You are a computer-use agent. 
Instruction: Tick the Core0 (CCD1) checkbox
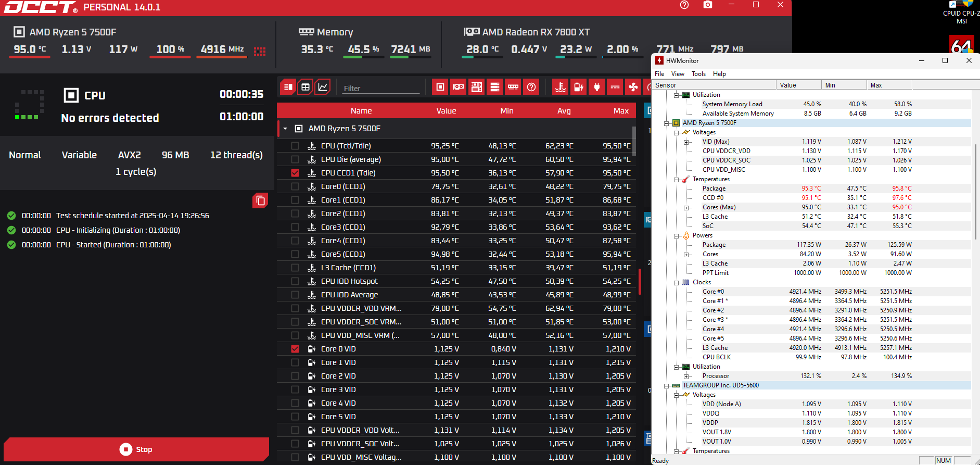pyautogui.click(x=295, y=186)
